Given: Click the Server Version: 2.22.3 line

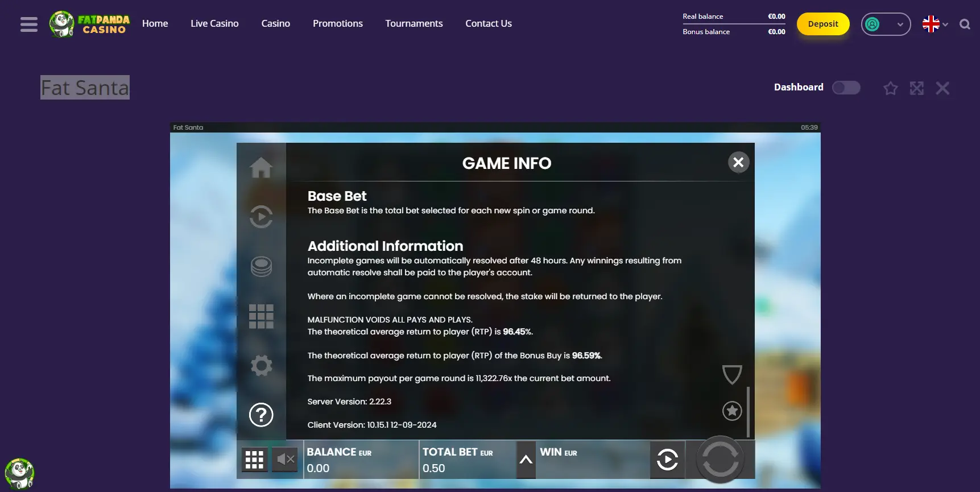Looking at the screenshot, I should pyautogui.click(x=349, y=402).
